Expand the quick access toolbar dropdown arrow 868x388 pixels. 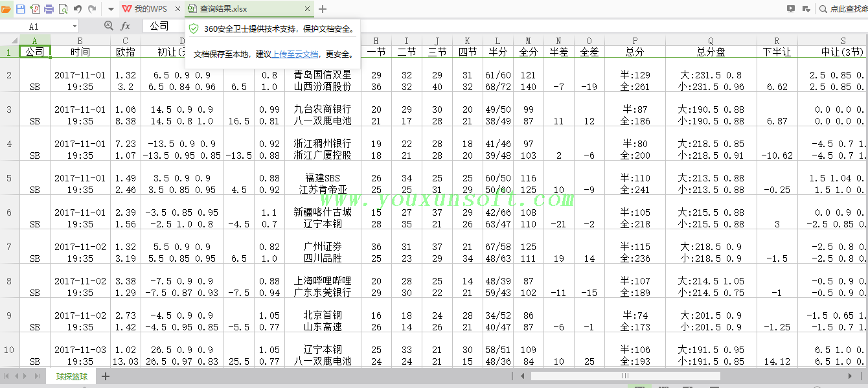click(111, 9)
